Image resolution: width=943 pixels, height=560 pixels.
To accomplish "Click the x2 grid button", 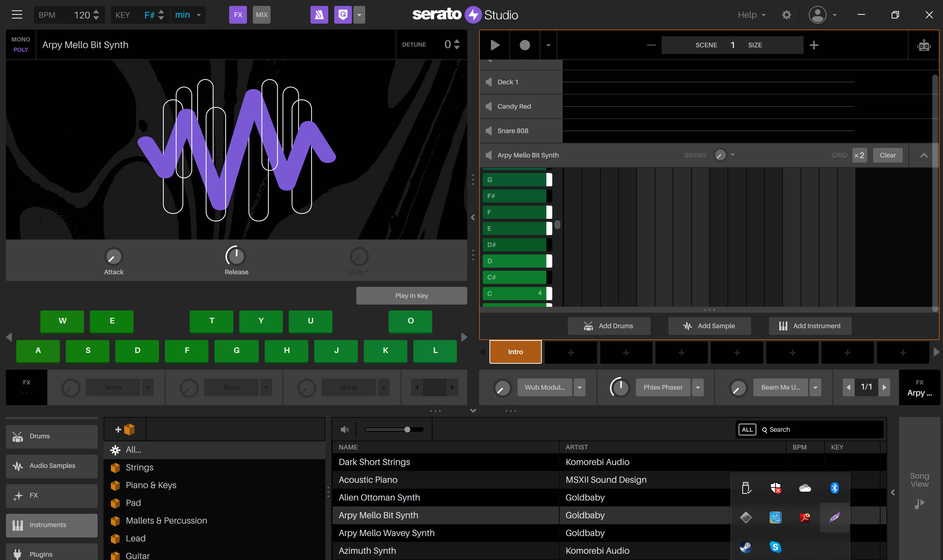I will pos(859,155).
